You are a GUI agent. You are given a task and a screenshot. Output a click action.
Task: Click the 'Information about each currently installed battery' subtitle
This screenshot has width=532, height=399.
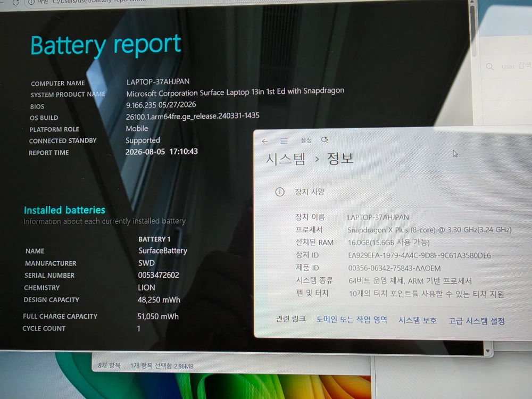104,221
